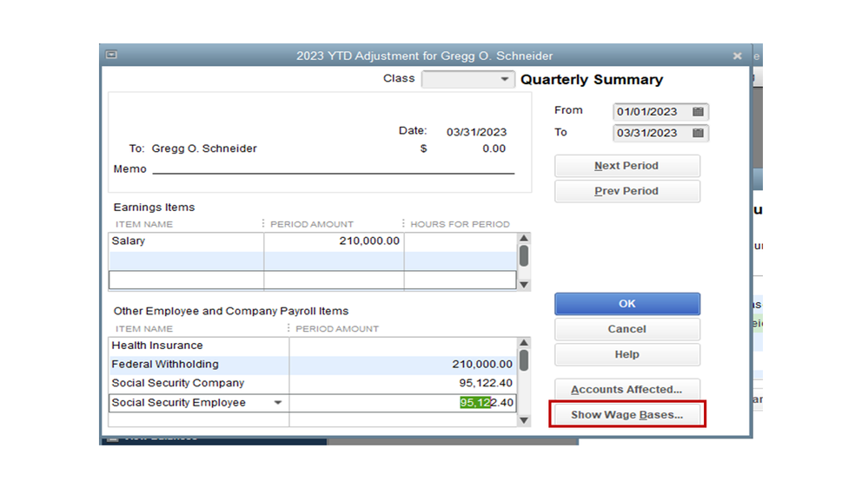Viewport: 868px width, 488px height.
Task: Open the window system menu icon
Action: [x=111, y=55]
